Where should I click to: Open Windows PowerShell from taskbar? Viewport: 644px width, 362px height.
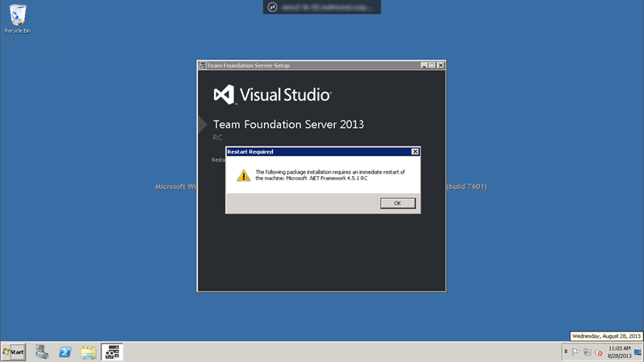[x=65, y=352]
